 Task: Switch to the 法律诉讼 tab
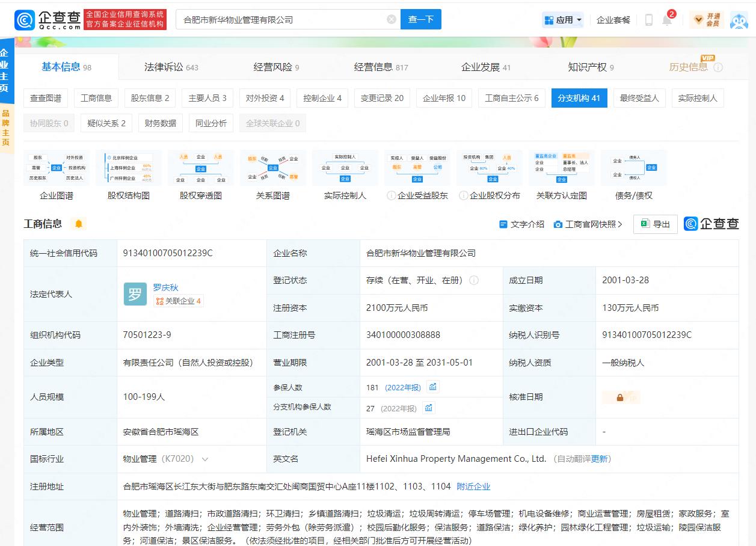[171, 67]
